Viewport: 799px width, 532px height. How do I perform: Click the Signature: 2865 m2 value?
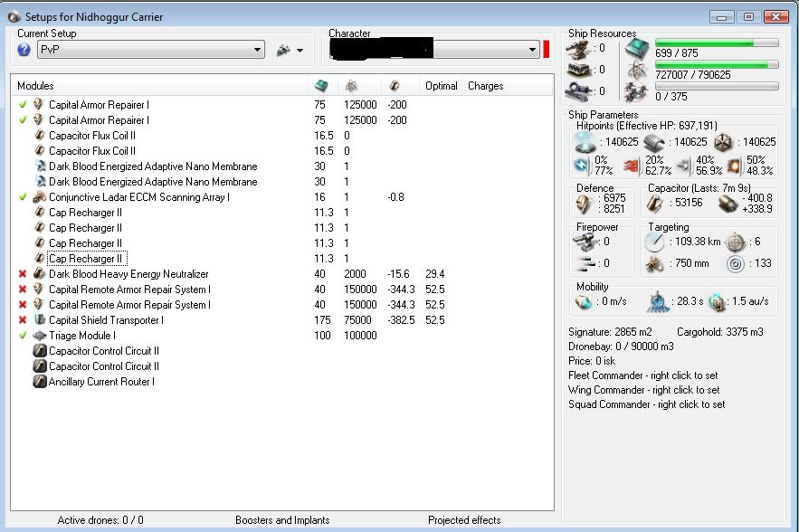(610, 332)
